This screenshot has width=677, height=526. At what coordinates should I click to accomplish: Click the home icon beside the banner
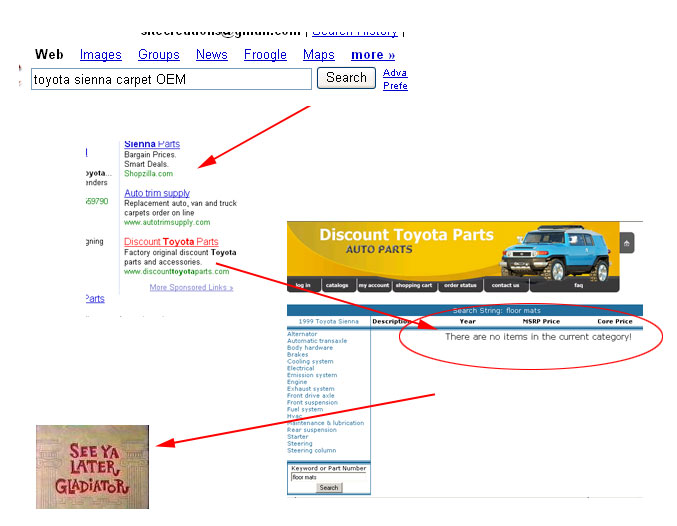(x=627, y=243)
